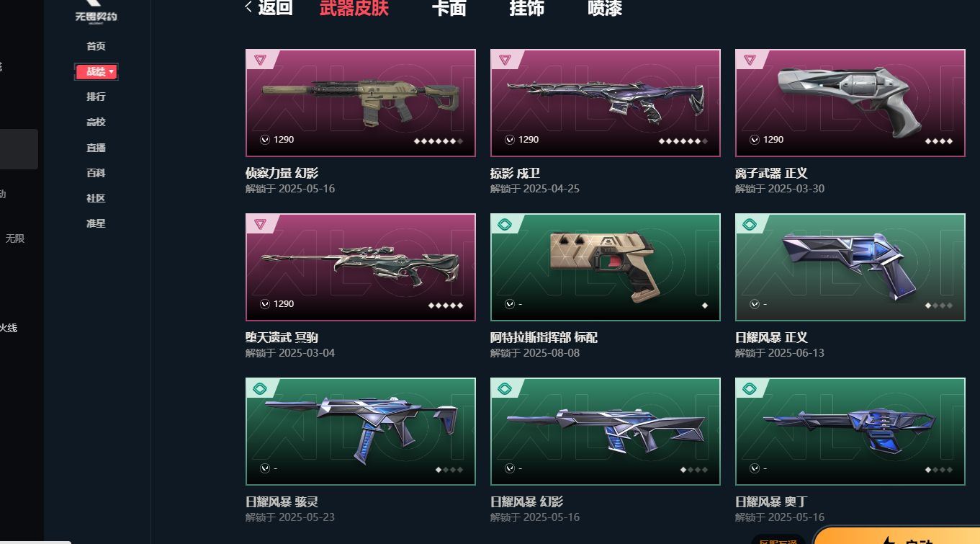The height and width of the screenshot is (544, 980).
Task: Go to 首页 in the sidebar
Action: click(96, 46)
